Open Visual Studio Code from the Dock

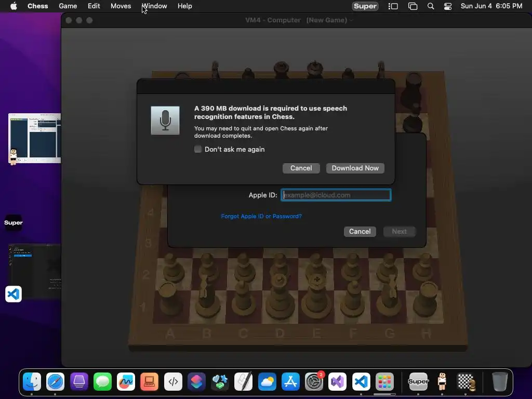pyautogui.click(x=361, y=382)
